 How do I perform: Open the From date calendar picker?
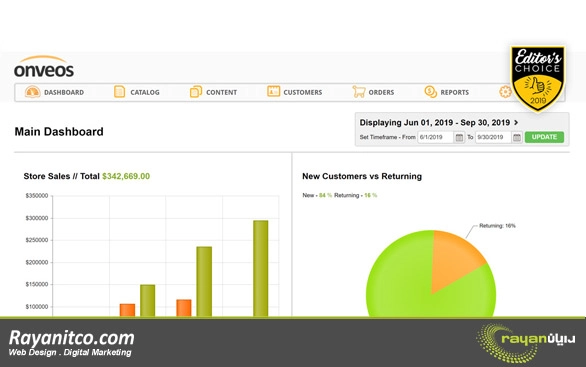point(459,137)
